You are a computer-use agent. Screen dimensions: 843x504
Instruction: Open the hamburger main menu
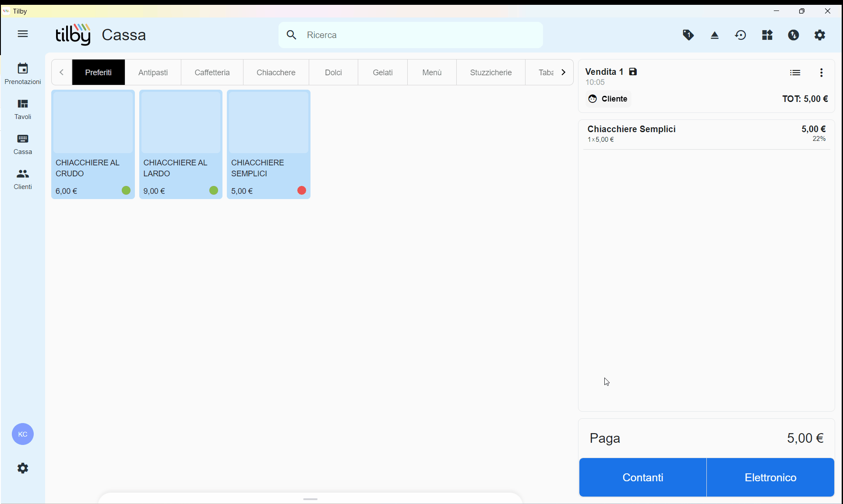coord(23,34)
